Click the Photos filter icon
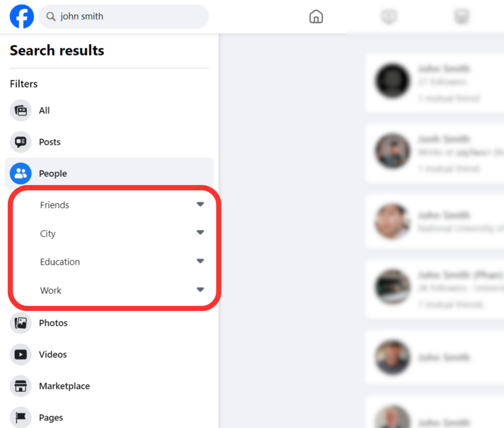Image resolution: width=504 pixels, height=428 pixels. (x=20, y=323)
